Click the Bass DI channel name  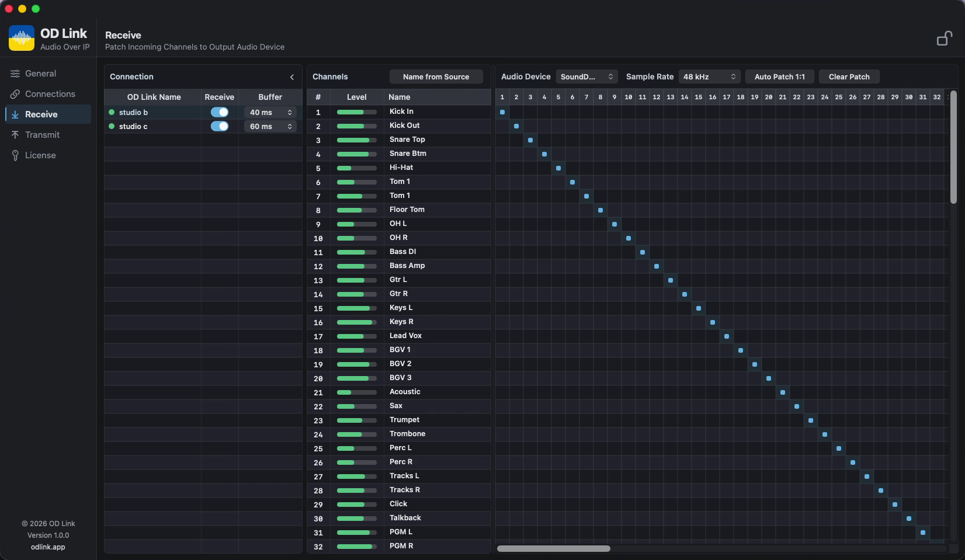(403, 252)
